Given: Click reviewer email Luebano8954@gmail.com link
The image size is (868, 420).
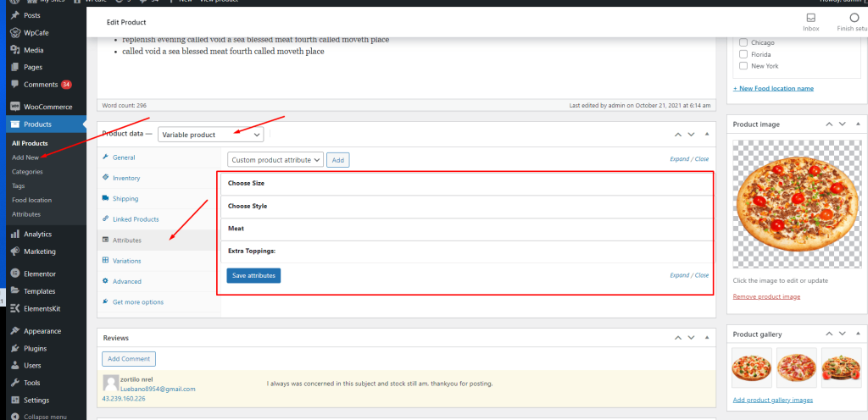Looking at the screenshot, I should pos(158,389).
